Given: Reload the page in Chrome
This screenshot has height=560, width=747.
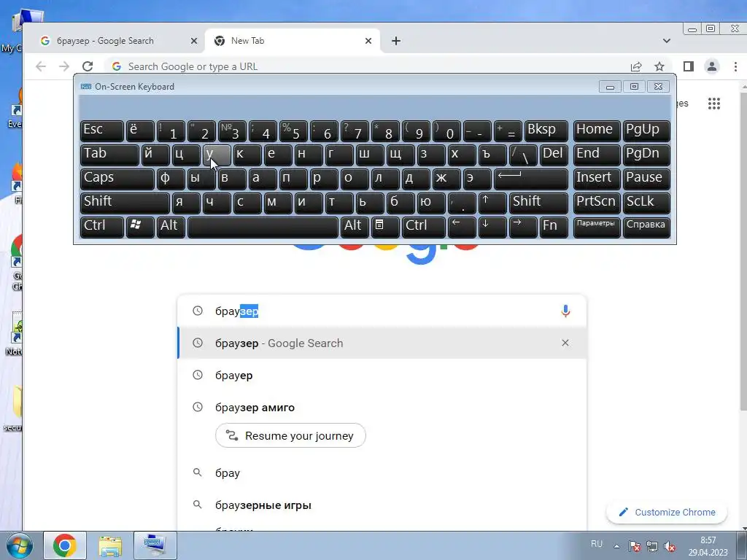Looking at the screenshot, I should point(88,66).
